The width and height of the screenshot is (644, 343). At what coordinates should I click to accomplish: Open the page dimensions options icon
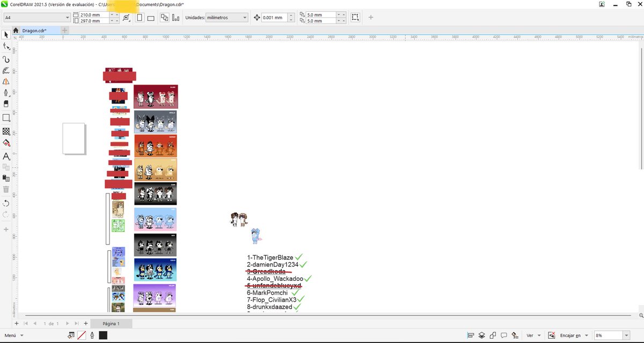pos(127,17)
